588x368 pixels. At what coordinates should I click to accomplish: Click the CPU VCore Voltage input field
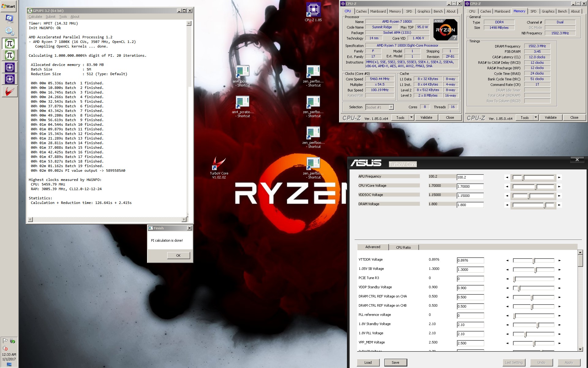click(470, 186)
